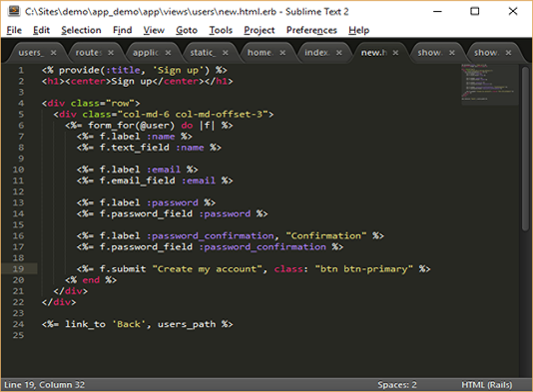The width and height of the screenshot is (533, 392).
Task: Close the first show tab
Action: click(452, 53)
